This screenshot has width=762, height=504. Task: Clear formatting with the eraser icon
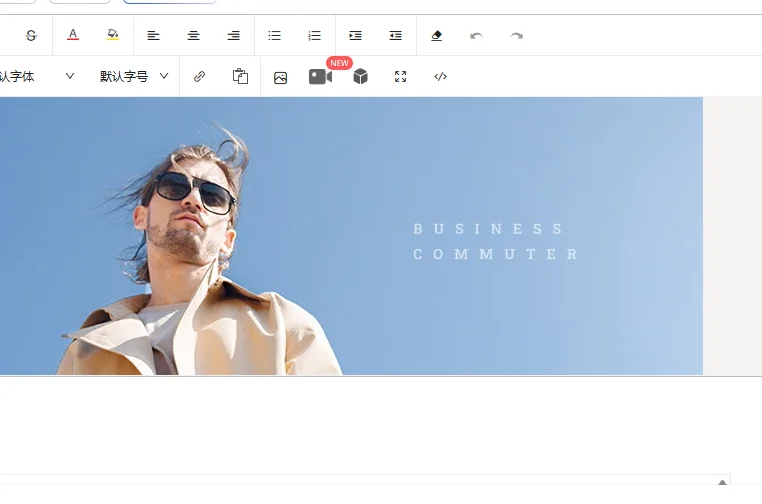(x=436, y=36)
